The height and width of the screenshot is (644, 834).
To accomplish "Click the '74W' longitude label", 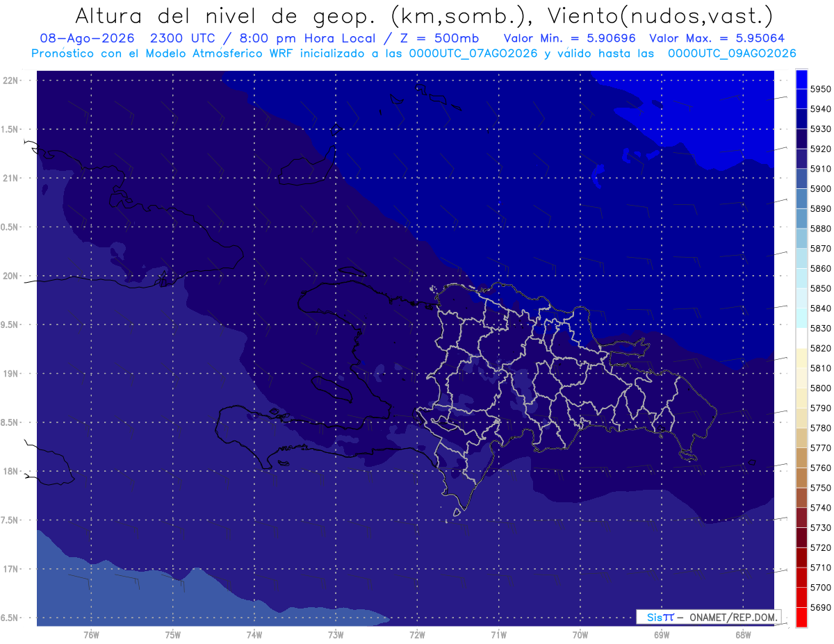I will [x=254, y=634].
